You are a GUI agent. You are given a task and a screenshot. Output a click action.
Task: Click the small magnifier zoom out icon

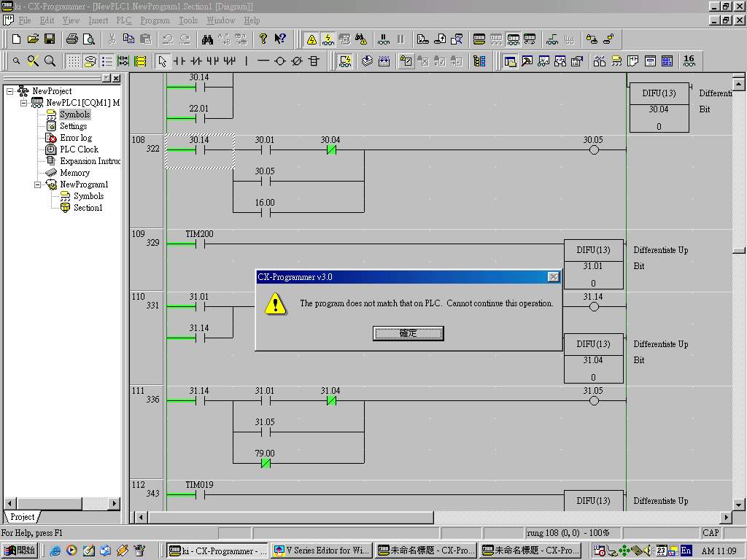point(17,61)
